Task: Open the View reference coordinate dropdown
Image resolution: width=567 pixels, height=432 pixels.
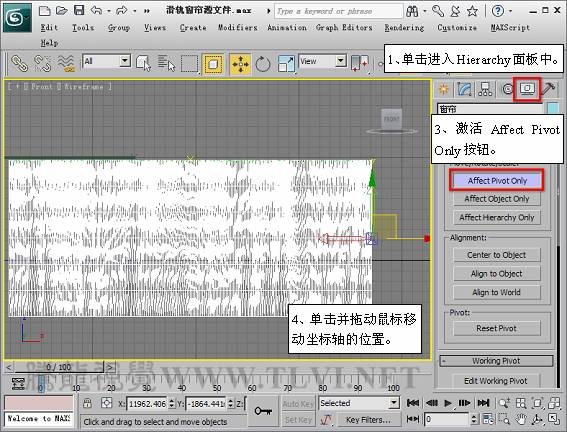Action: (323, 61)
